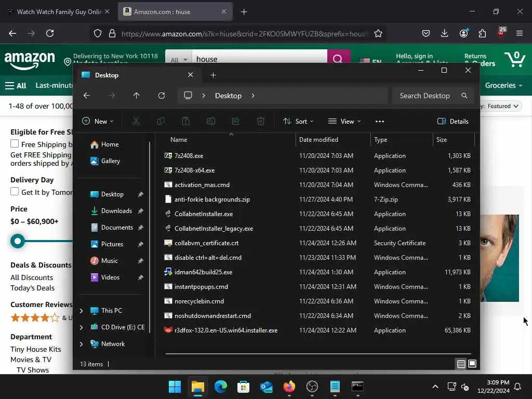Open the Amazon All hamburger menu
The image size is (532, 399).
16,86
